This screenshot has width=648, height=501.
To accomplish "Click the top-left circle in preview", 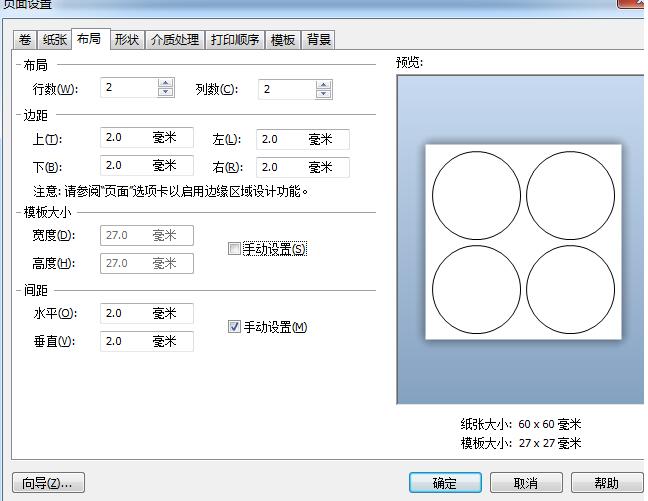I will coord(476,196).
